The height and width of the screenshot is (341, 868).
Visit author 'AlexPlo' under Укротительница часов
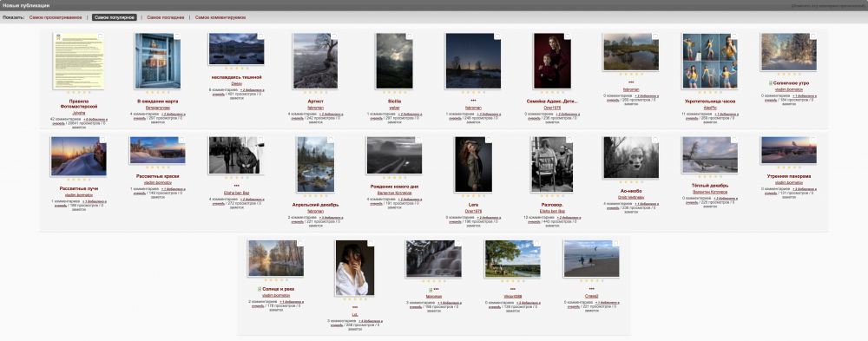point(710,108)
